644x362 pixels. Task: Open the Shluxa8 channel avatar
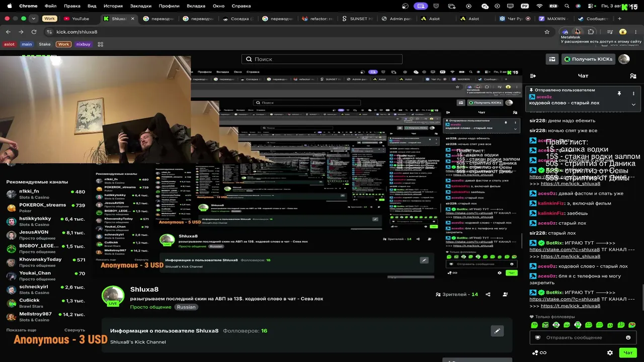click(x=113, y=297)
